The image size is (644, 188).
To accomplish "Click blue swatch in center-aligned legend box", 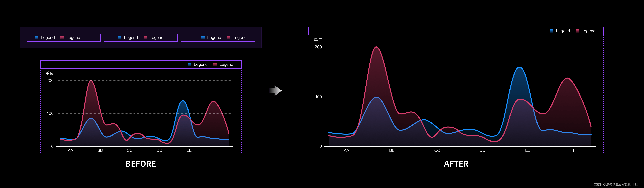I will tap(120, 38).
